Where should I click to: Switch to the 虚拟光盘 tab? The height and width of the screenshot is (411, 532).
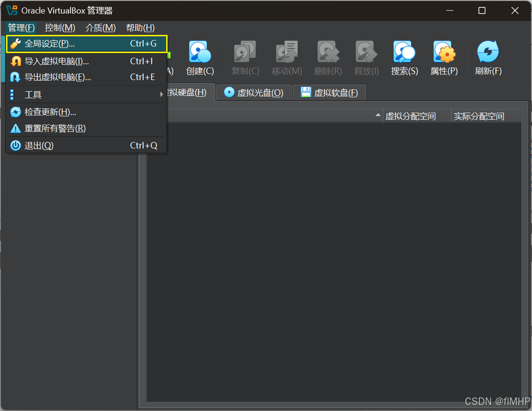click(x=254, y=93)
